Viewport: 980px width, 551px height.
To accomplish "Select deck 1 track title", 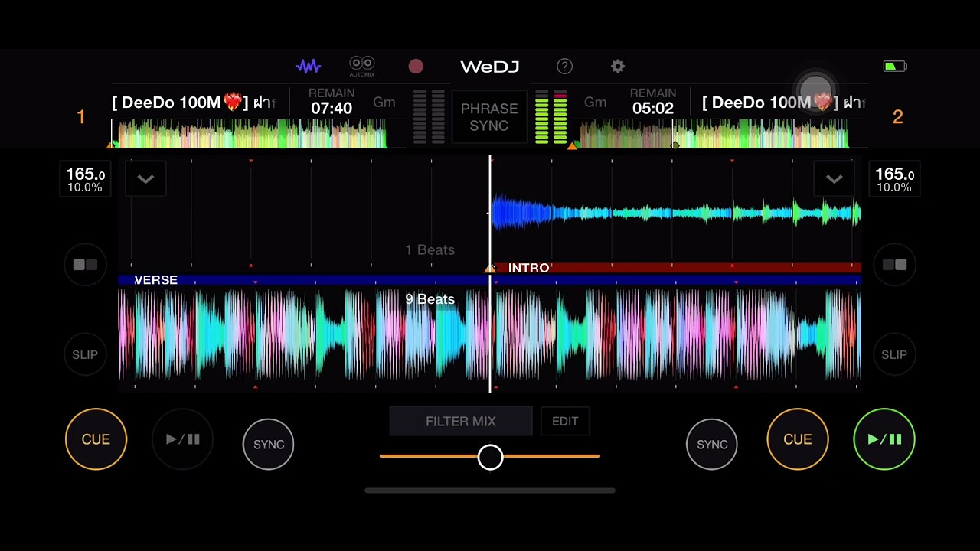I will [194, 103].
